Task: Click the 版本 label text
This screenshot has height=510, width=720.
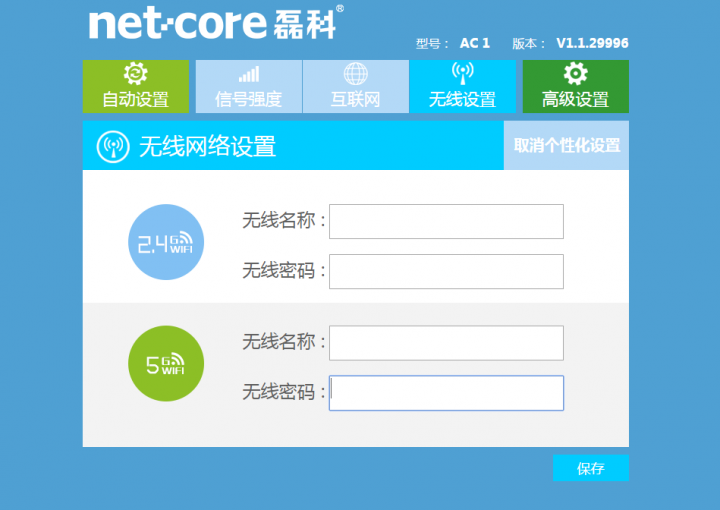Action: pos(529,44)
